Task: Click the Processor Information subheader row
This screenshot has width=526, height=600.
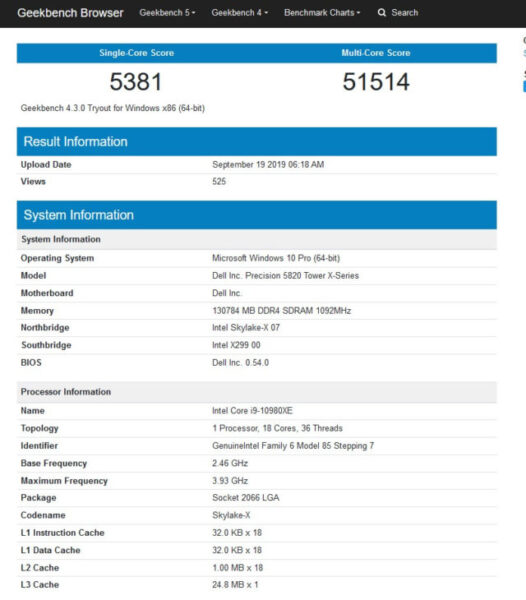Action: click(x=257, y=392)
